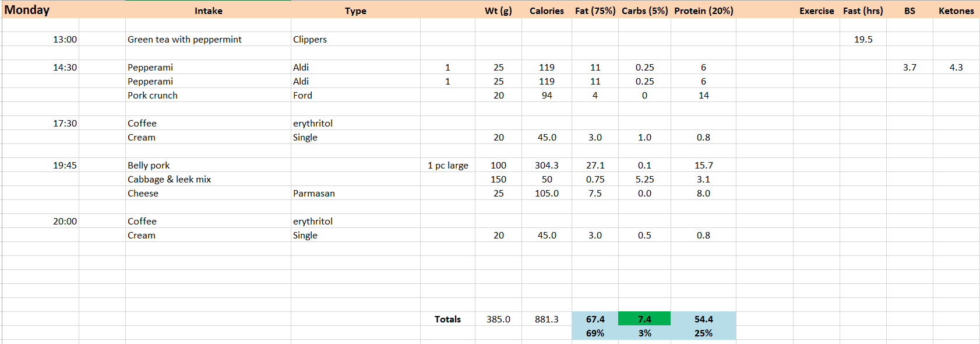Click the Totals label cell

point(447,319)
